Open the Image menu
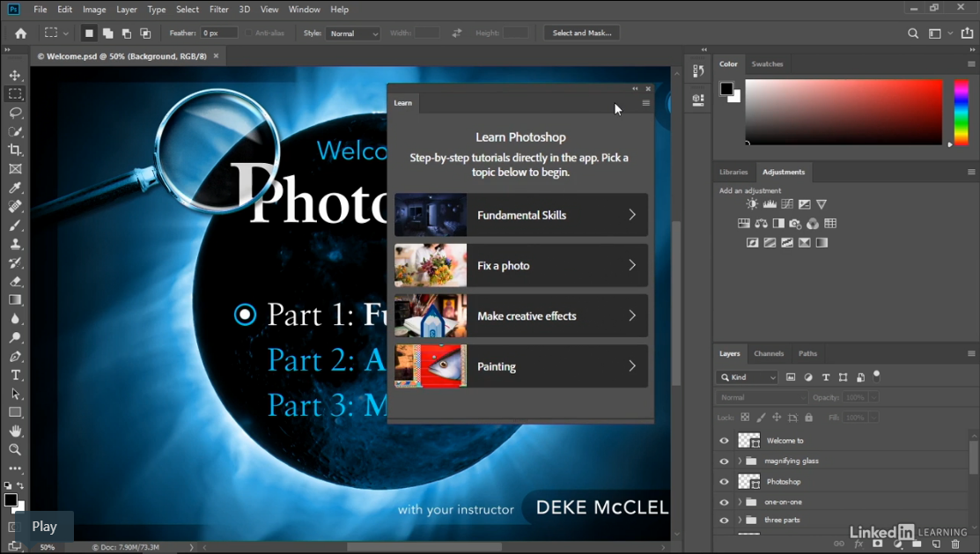The height and width of the screenshot is (554, 980). pos(94,10)
